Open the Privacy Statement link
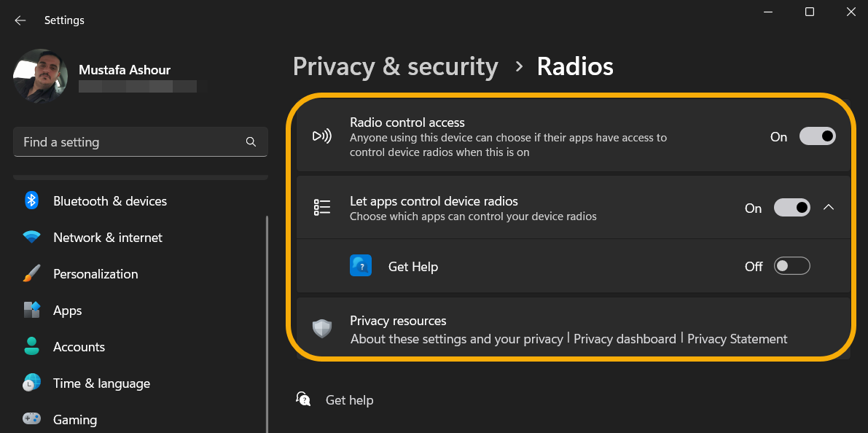Screen dimensions: 868x433 737,338
